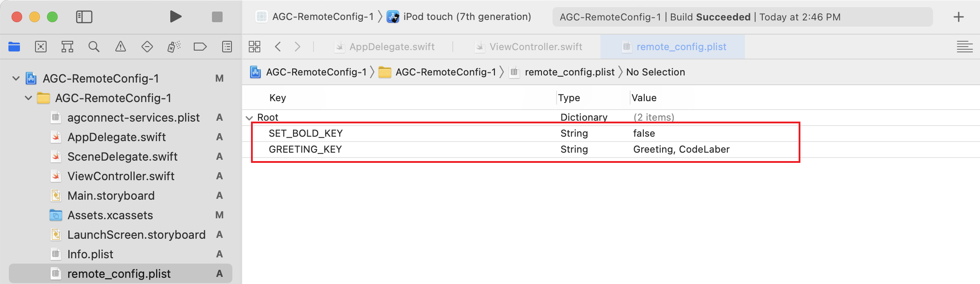The width and height of the screenshot is (980, 284).
Task: Select the Test navigator diamond icon
Action: (x=147, y=46)
